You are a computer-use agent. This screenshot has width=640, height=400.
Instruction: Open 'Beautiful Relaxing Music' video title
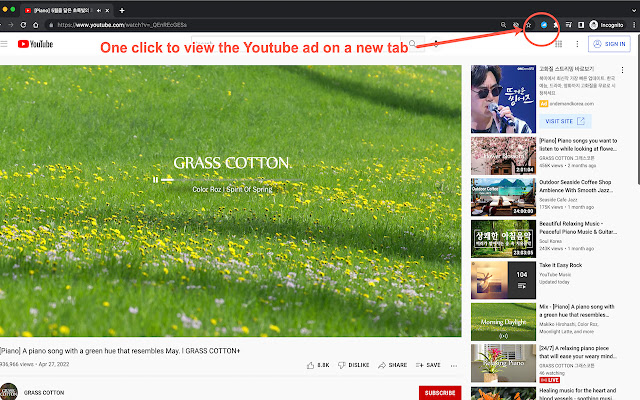tap(578, 228)
